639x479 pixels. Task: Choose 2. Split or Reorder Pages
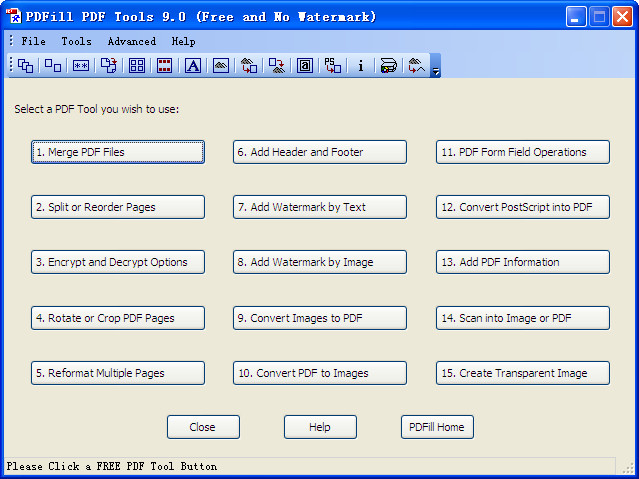[x=118, y=207]
